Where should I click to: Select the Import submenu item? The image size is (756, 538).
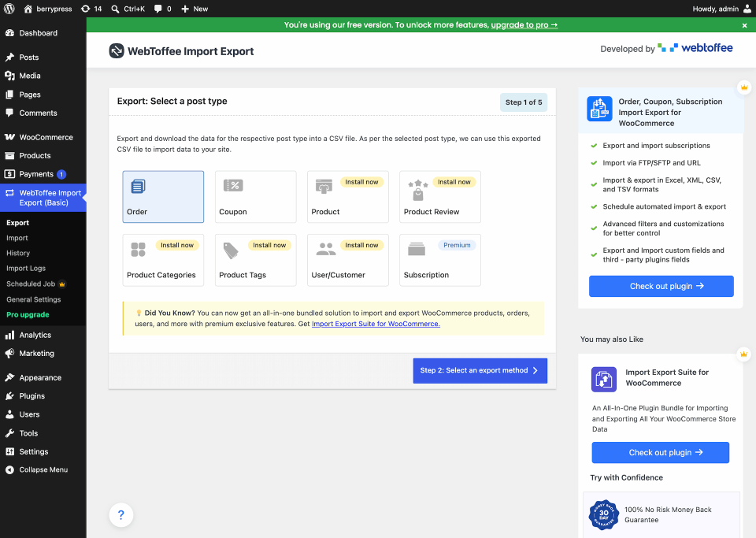pyautogui.click(x=17, y=238)
